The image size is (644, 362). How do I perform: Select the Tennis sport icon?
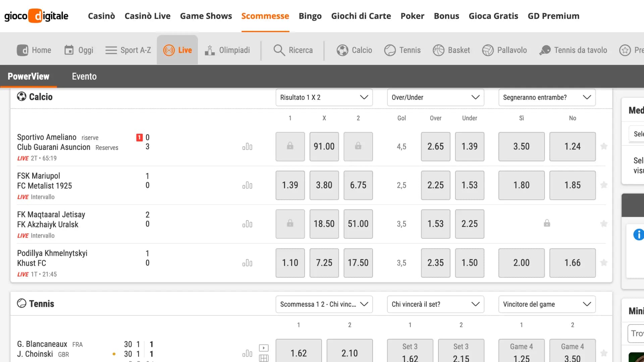402,50
